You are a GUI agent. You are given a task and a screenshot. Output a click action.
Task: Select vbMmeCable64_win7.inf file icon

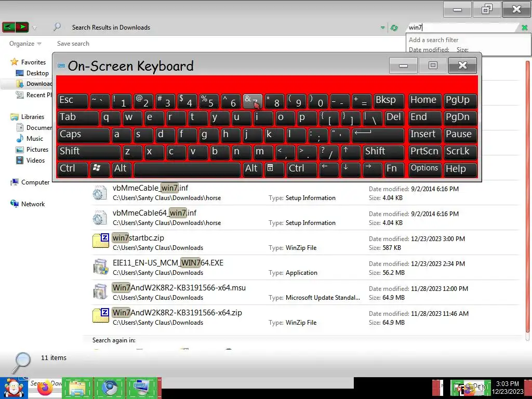click(x=100, y=218)
